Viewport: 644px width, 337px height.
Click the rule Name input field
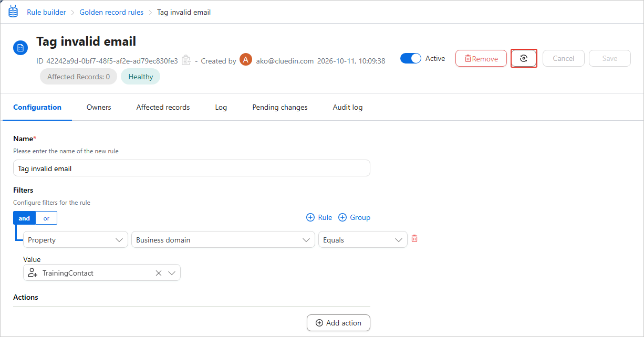click(192, 168)
